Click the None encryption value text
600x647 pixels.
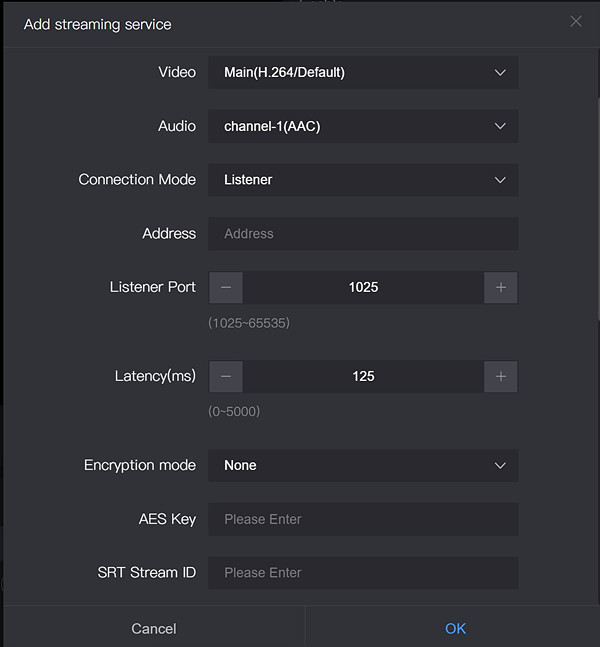click(x=240, y=465)
